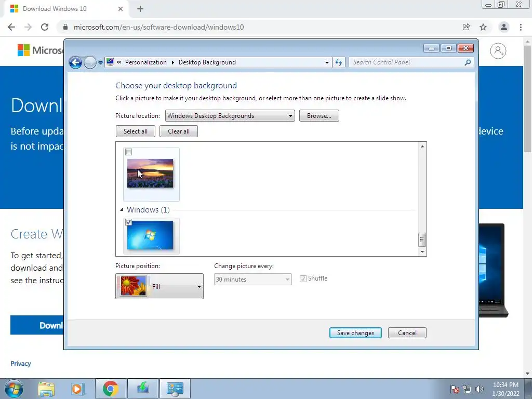This screenshot has width=532, height=399.
Task: Click the wallpaper list scroll up arrow
Action: 422,147
